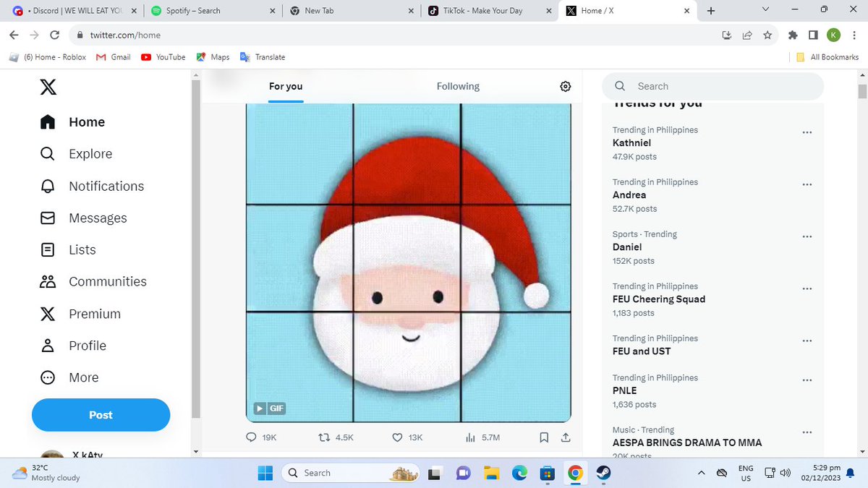The height and width of the screenshot is (488, 868).
Task: Open Explore from the sidebar
Action: [x=77, y=154]
